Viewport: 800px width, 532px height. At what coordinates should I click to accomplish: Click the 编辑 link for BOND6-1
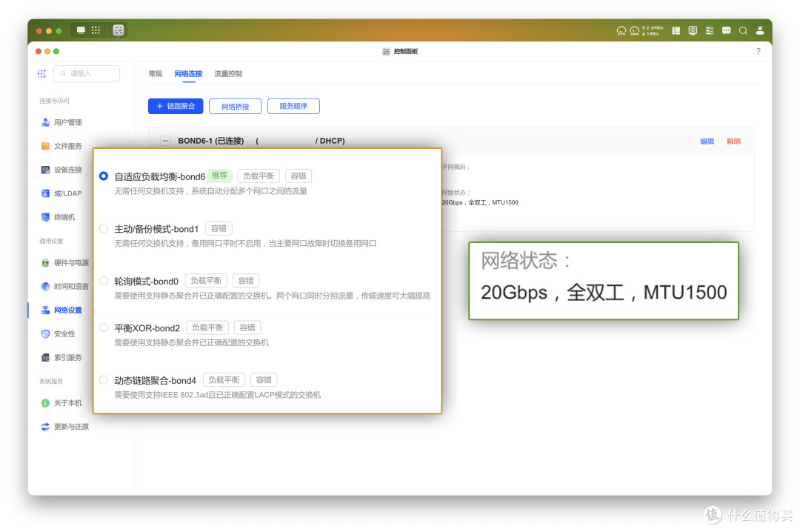click(x=707, y=142)
